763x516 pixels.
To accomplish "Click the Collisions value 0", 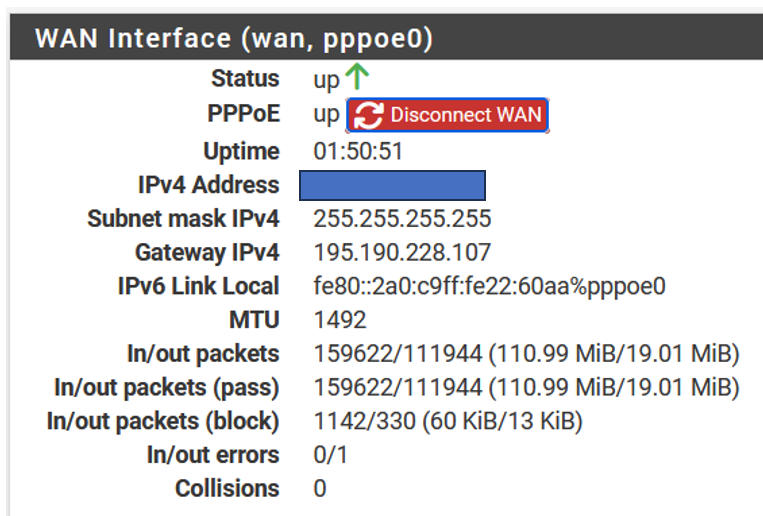I will [x=320, y=489].
